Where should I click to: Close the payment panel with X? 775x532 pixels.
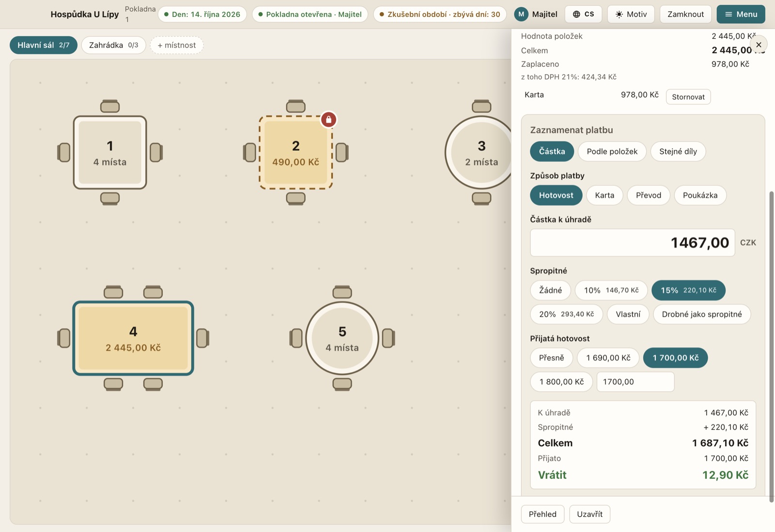click(x=759, y=45)
